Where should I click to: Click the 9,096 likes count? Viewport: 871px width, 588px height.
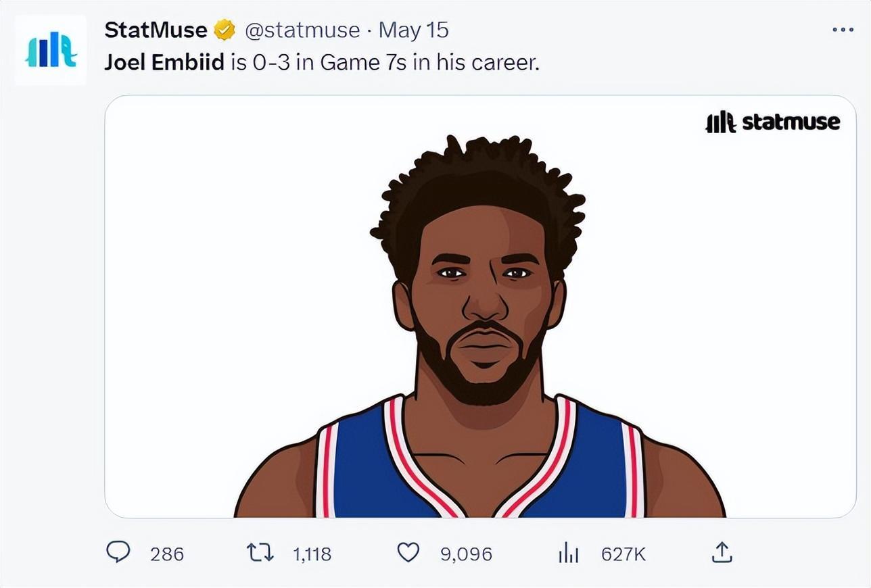tap(466, 555)
